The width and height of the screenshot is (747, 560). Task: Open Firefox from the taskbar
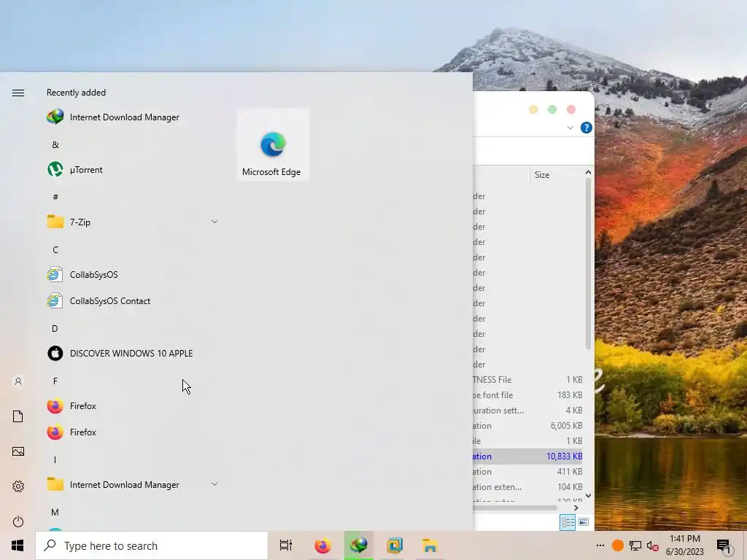coord(322,545)
